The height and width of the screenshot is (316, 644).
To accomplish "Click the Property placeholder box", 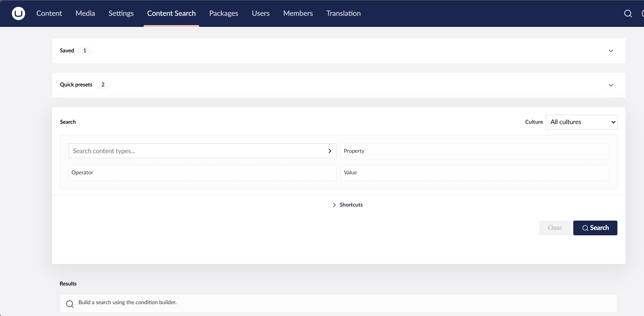I will [x=475, y=151].
